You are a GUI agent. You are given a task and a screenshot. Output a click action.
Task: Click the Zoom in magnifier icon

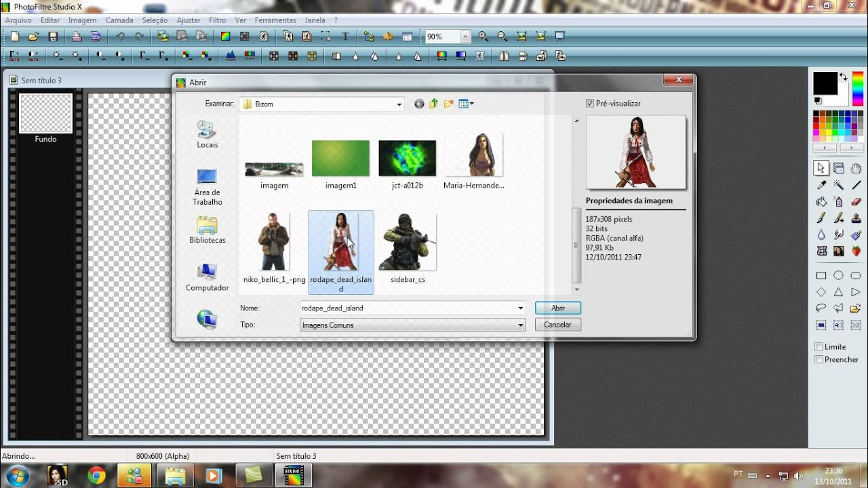(484, 37)
